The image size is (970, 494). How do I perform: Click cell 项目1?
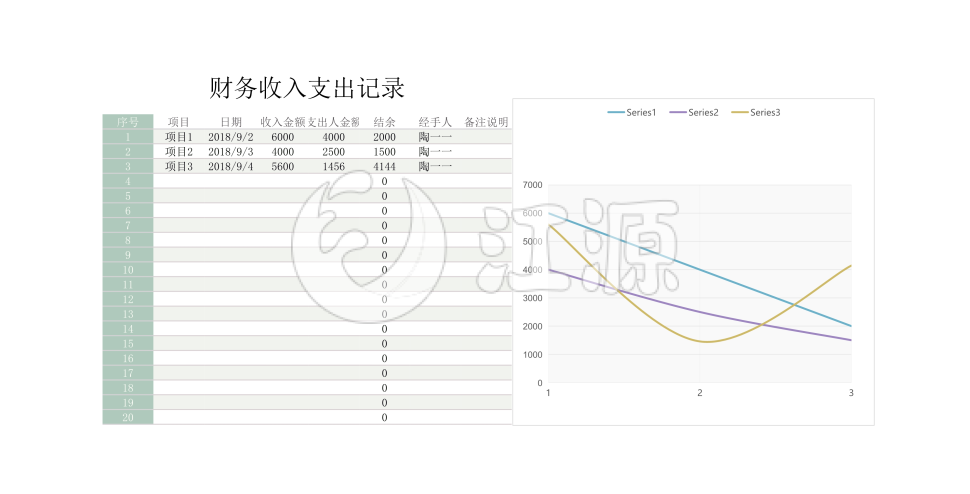coord(179,137)
